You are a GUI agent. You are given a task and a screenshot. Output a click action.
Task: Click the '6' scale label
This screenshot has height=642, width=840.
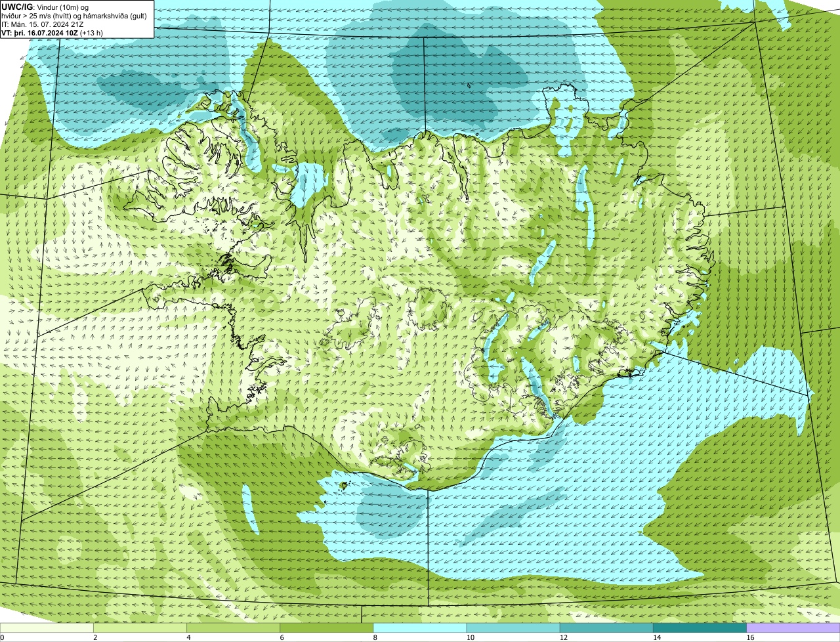(282, 637)
